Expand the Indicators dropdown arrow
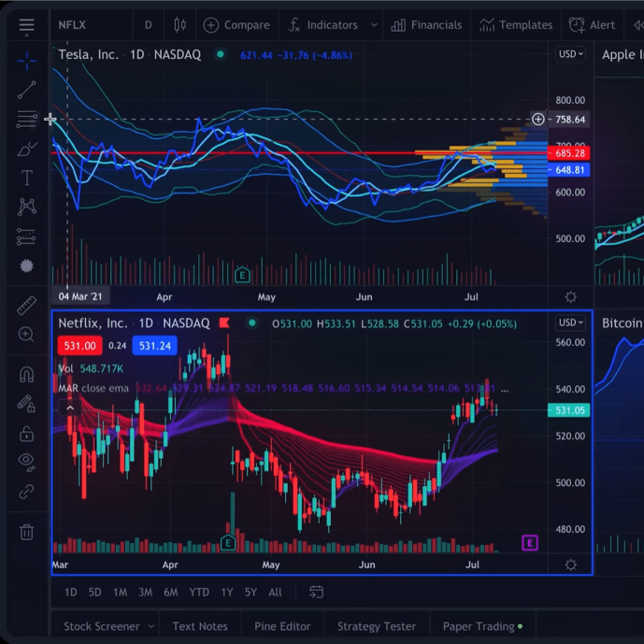 coord(374,25)
